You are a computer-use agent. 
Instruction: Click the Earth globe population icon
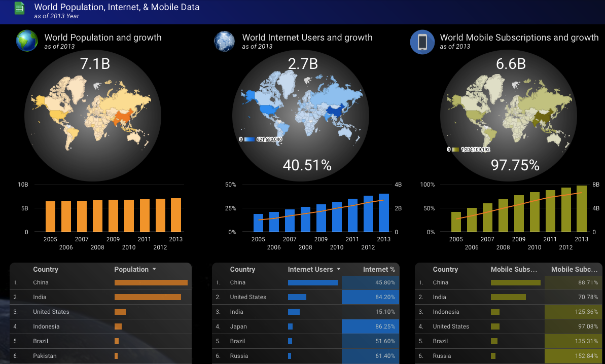point(27,41)
